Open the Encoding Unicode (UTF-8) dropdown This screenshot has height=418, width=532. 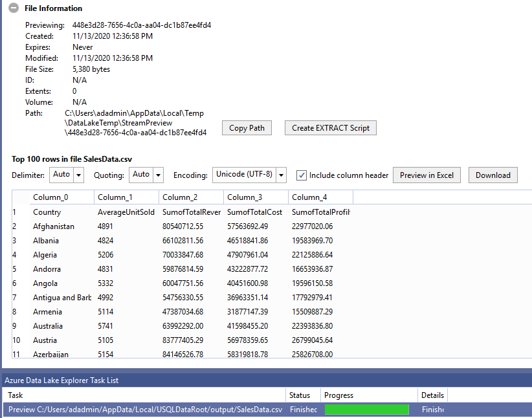[281, 175]
